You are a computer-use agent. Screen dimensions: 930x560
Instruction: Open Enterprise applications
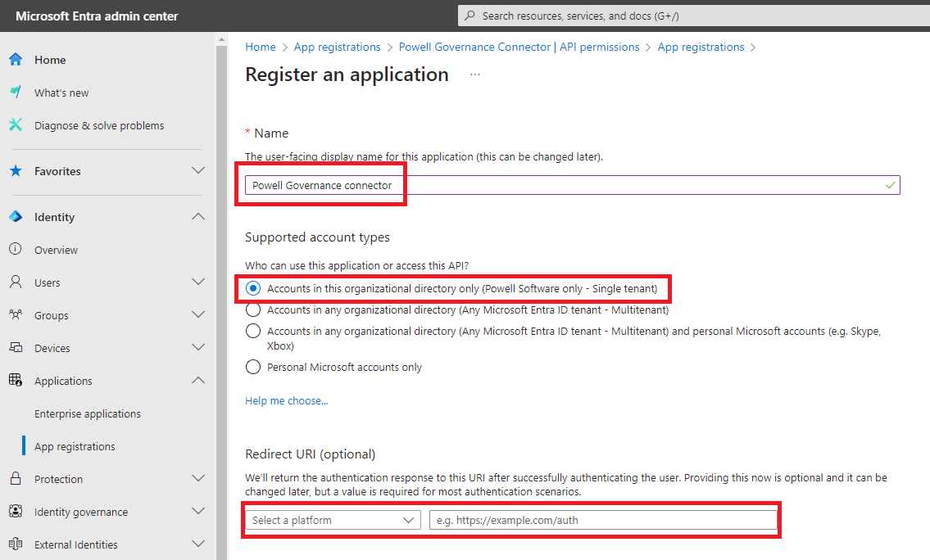pos(88,413)
